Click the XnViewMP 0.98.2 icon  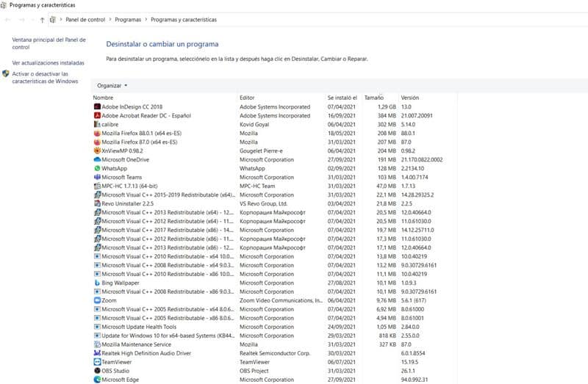pyautogui.click(x=97, y=151)
